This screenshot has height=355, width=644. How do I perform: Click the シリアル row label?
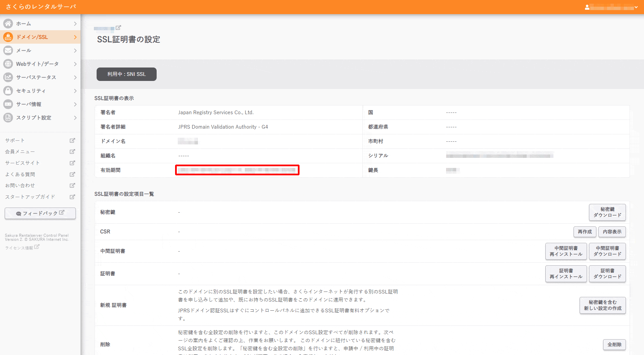coord(378,156)
